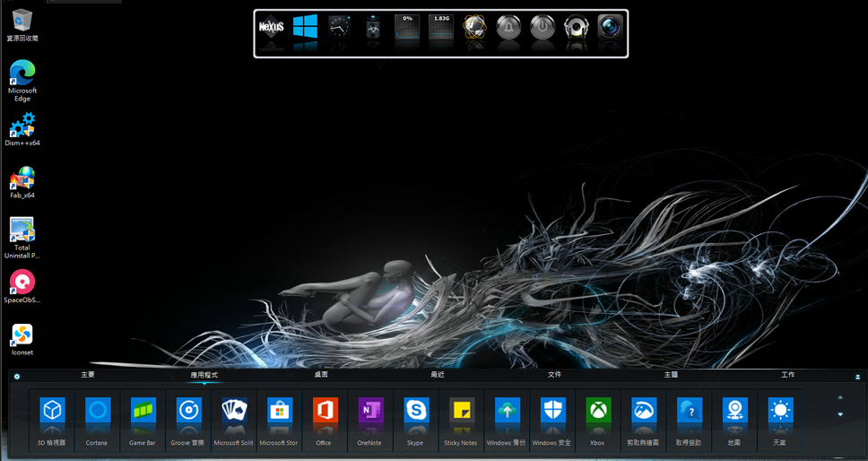This screenshot has height=461, width=868.
Task: Collapse the shelf using the top-right arrow button
Action: (857, 377)
